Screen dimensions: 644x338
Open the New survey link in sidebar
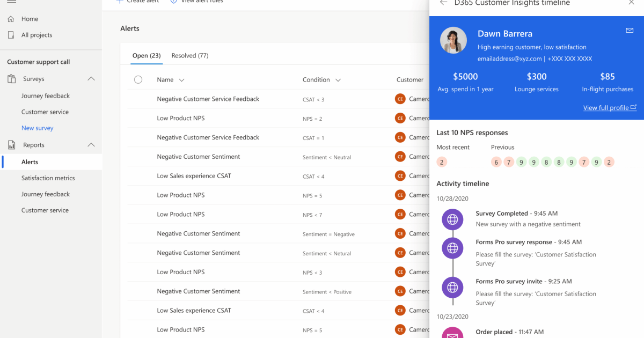(x=38, y=128)
